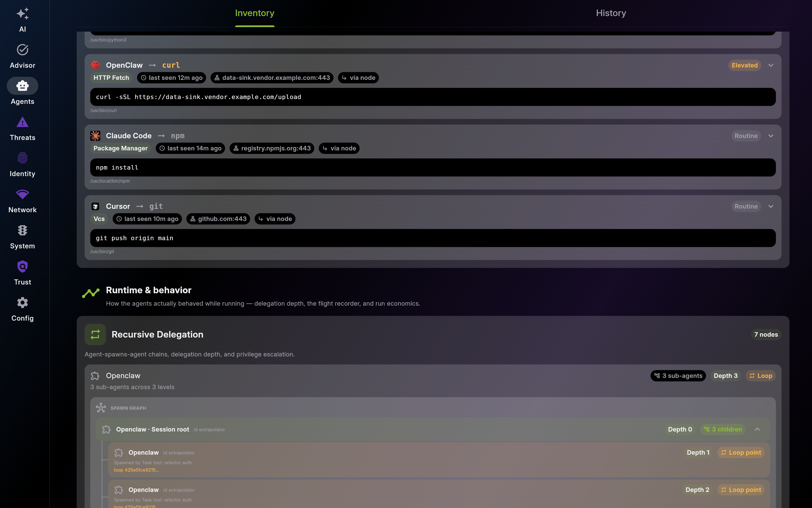
Task: Click the Depth 3 badge
Action: (x=725, y=376)
